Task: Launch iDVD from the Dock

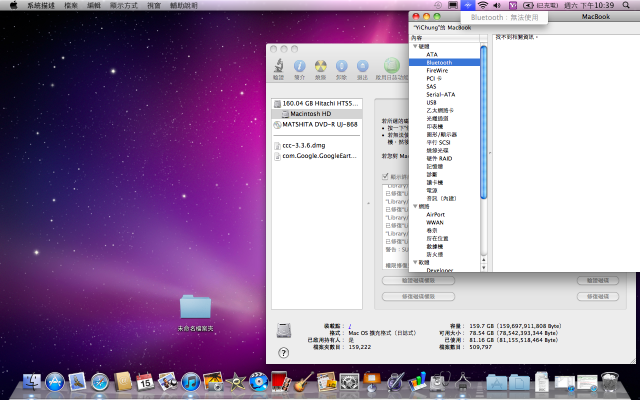Action: pos(258,382)
